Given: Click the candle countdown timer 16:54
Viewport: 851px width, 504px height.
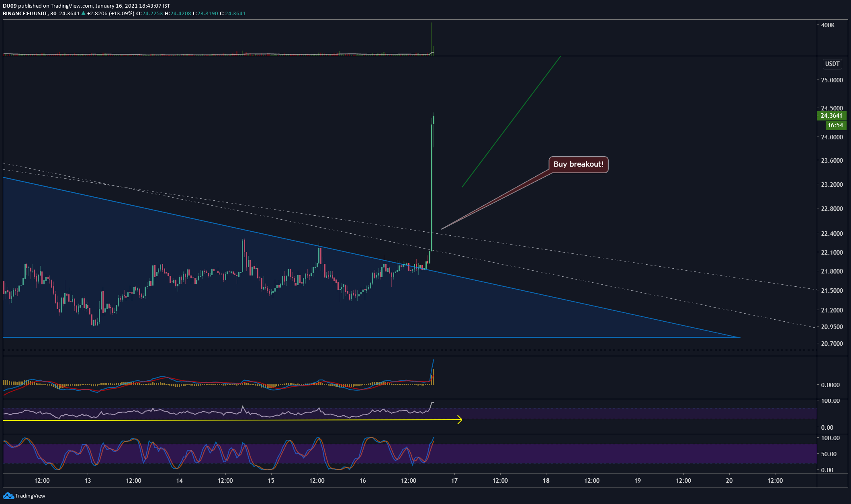Looking at the screenshot, I should (835, 125).
